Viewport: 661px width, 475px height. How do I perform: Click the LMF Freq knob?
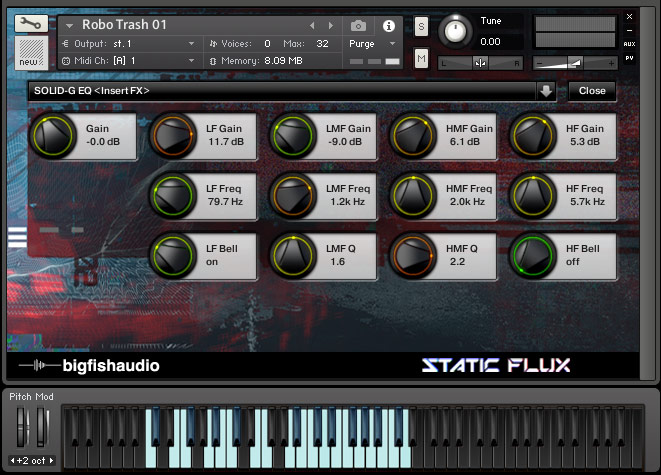(293, 196)
